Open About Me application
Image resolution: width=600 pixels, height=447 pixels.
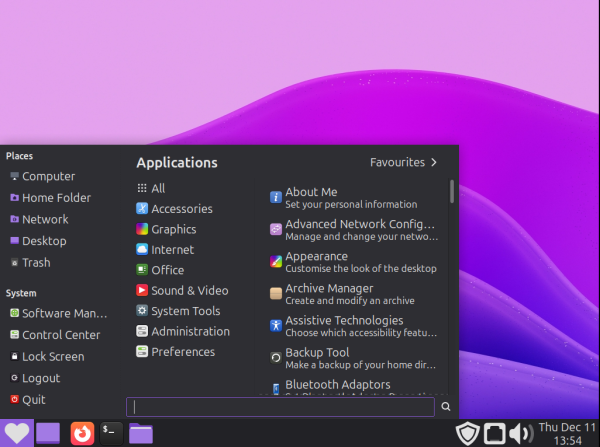click(x=354, y=197)
